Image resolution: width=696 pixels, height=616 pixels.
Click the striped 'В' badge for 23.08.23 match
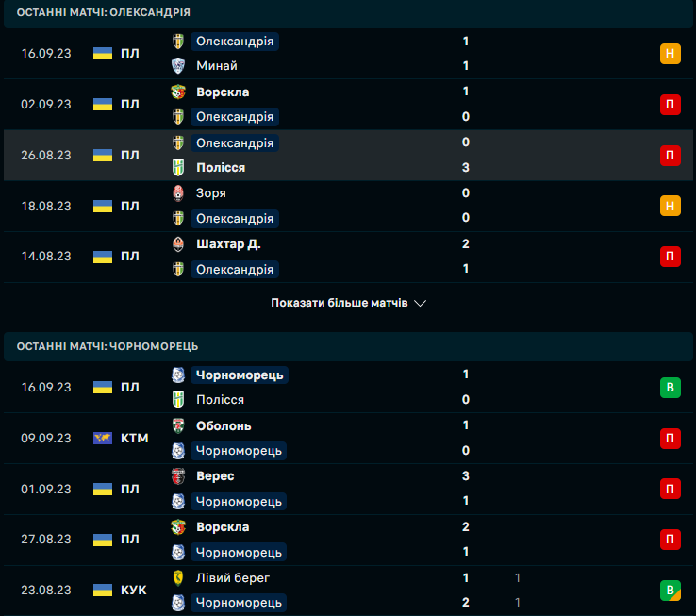(670, 591)
